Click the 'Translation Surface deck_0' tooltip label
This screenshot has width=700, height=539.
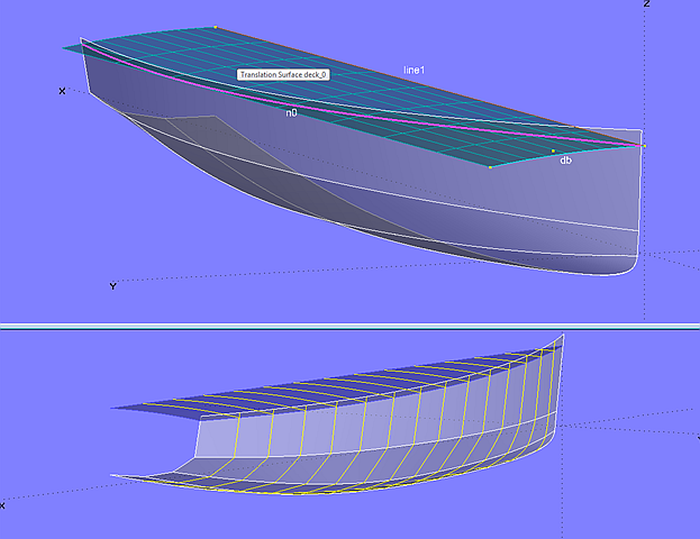[284, 75]
